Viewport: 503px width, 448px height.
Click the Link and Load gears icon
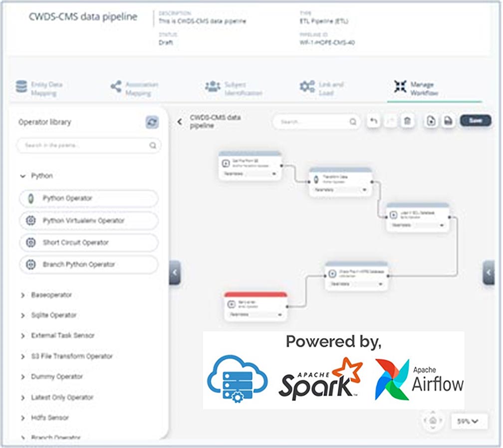(307, 86)
